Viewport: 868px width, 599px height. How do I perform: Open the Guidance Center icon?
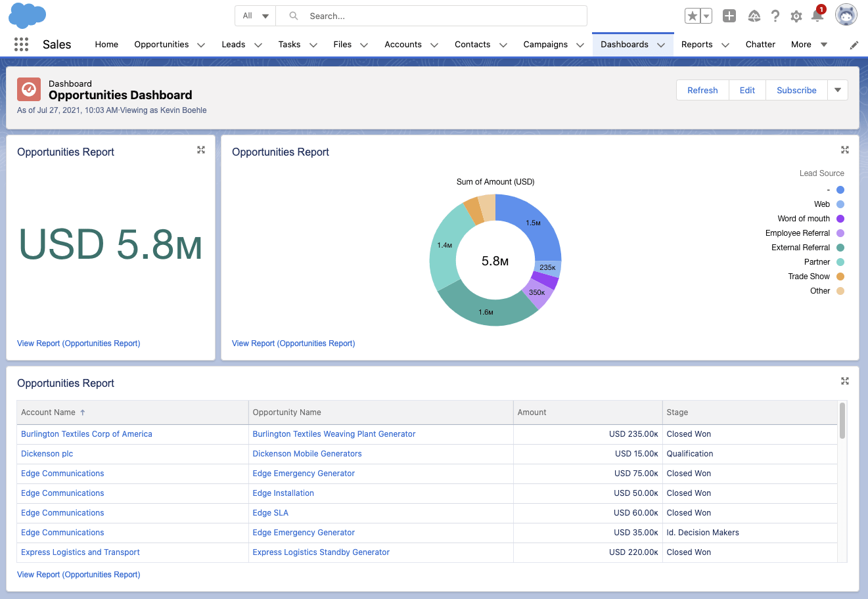(x=754, y=15)
